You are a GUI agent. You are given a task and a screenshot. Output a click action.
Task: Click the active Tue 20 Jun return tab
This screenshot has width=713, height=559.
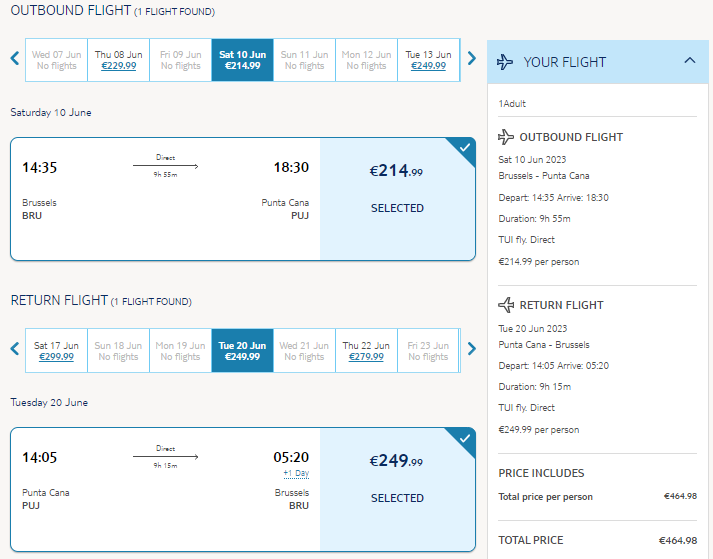pos(242,351)
